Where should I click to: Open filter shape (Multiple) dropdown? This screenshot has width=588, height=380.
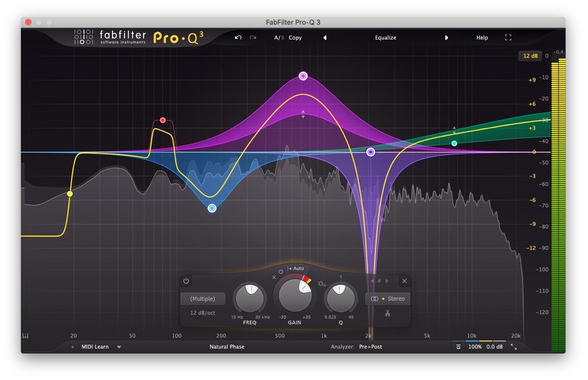[202, 299]
